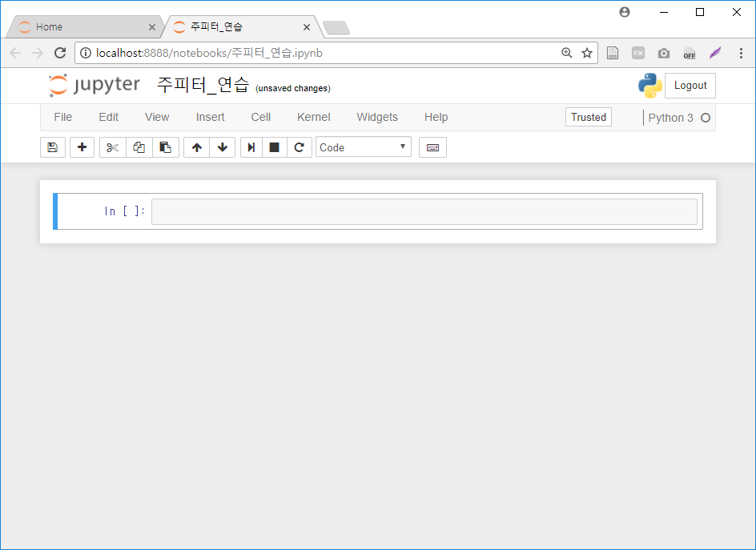Image resolution: width=756 pixels, height=550 pixels.
Task: Open the Kernel menu
Action: pyautogui.click(x=313, y=117)
